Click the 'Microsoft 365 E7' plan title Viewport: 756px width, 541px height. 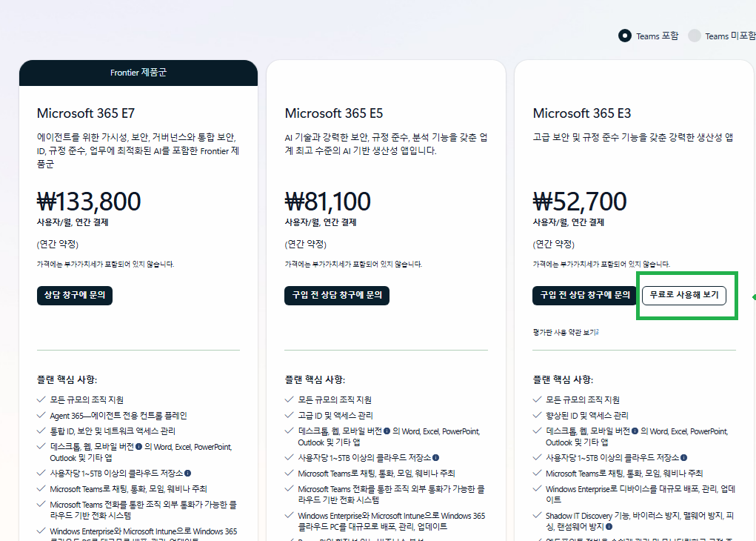[86, 113]
